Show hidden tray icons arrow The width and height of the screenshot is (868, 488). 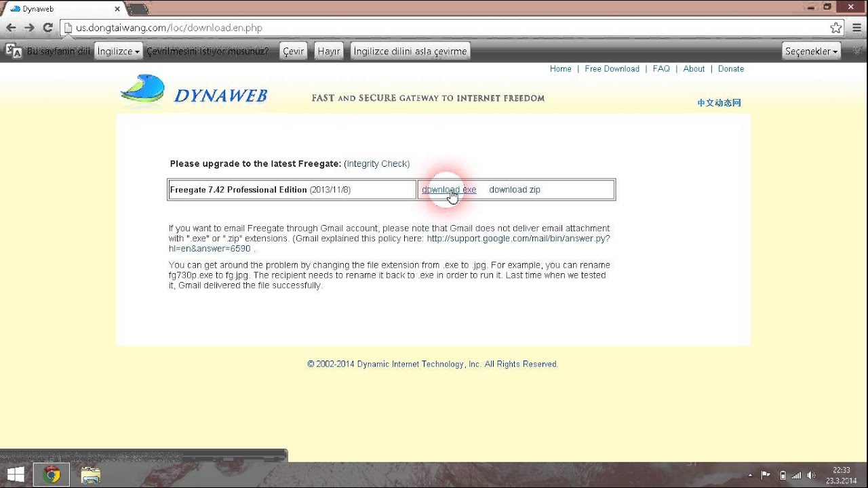[749, 475]
